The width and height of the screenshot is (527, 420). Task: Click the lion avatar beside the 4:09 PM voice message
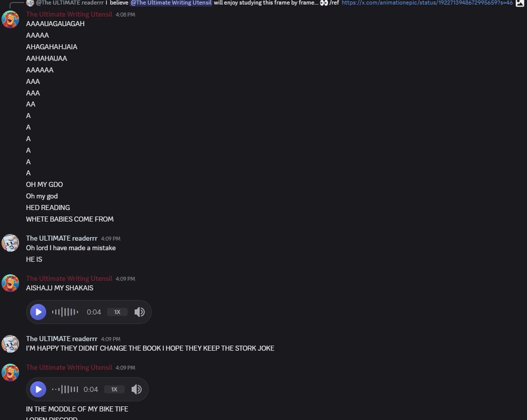tap(11, 373)
